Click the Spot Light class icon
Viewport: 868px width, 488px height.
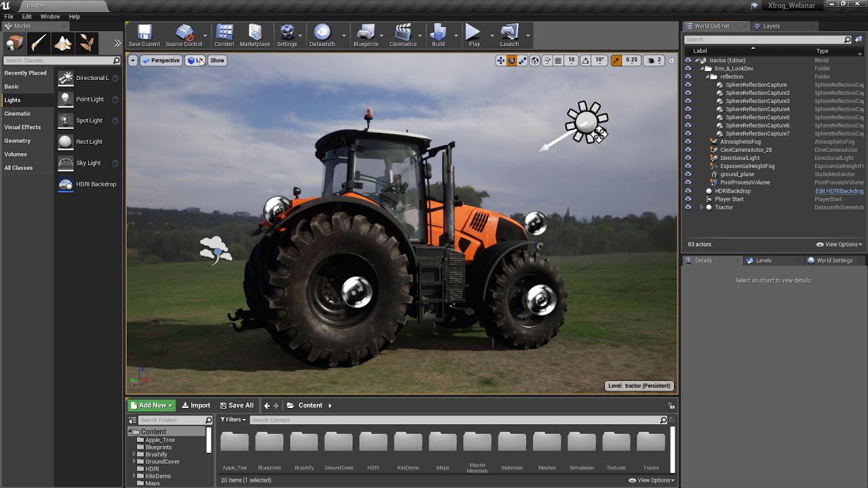[x=65, y=121]
